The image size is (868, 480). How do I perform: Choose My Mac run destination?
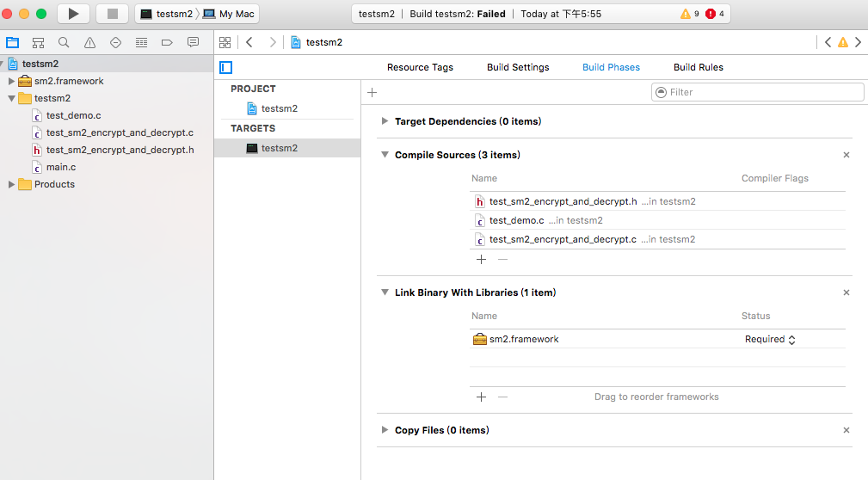click(x=229, y=14)
